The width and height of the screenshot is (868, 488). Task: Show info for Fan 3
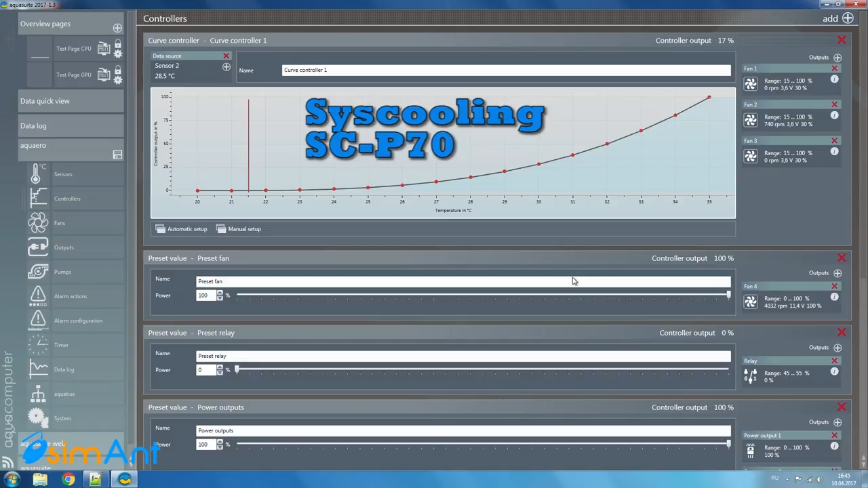tap(835, 152)
